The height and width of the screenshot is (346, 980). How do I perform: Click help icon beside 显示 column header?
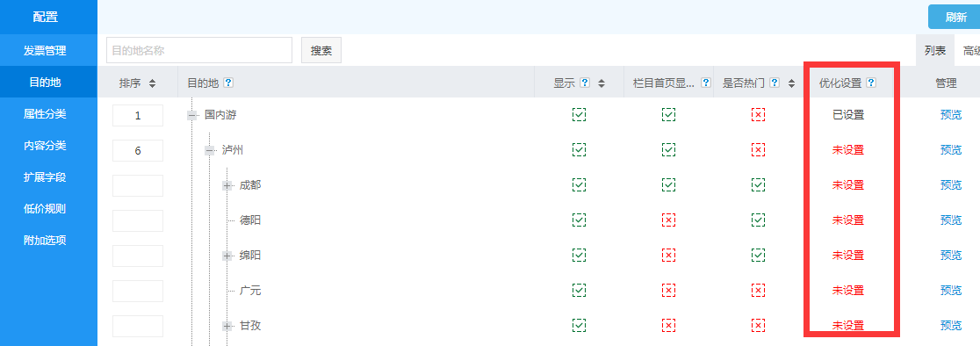coord(585,83)
